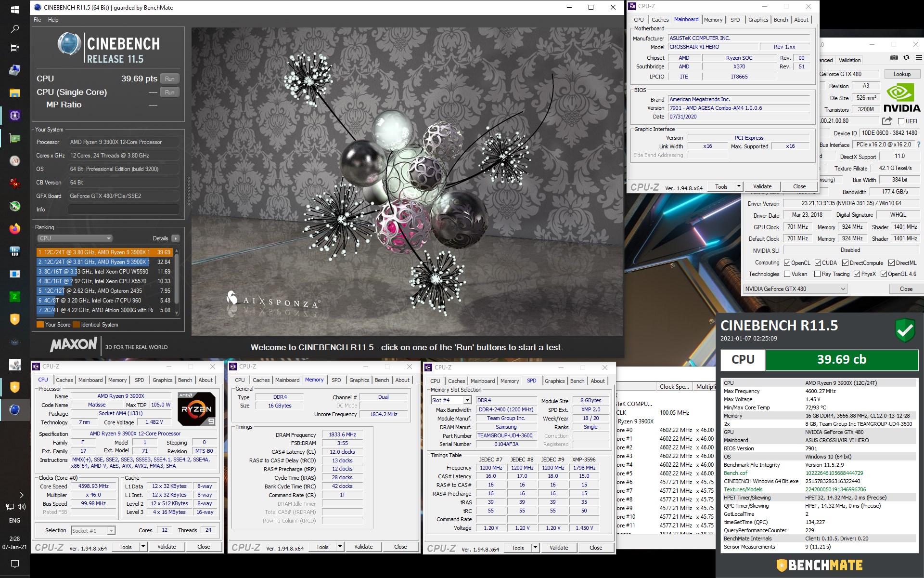This screenshot has height=578, width=924.
Task: Open network status tray icon
Action: click(10, 507)
